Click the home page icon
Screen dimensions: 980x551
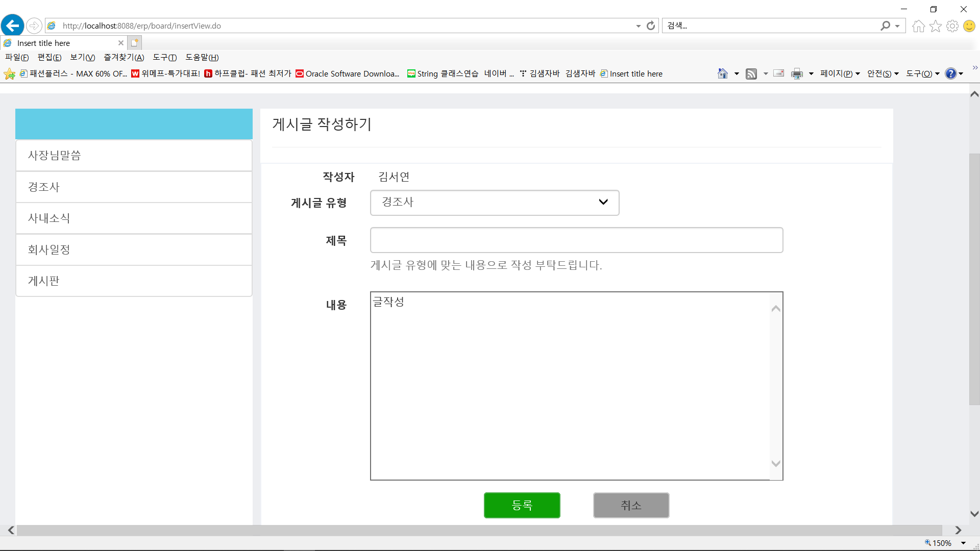918,26
